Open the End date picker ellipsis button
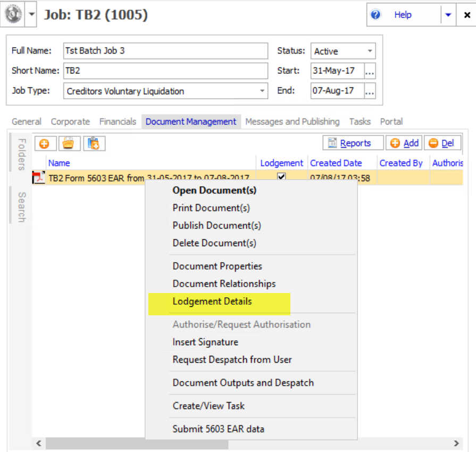Viewport: 476px width, 452px height. coord(370,91)
